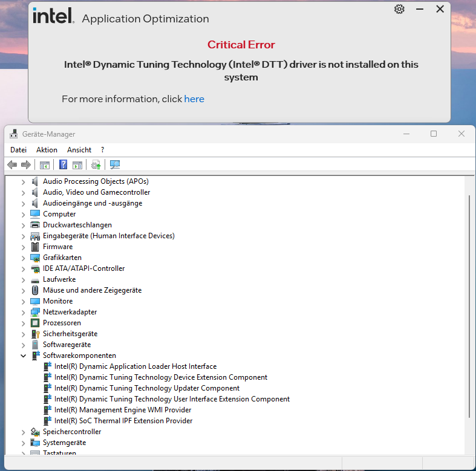Select the Systemgeräte category icon
This screenshot has width=476, height=471.
click(x=35, y=443)
